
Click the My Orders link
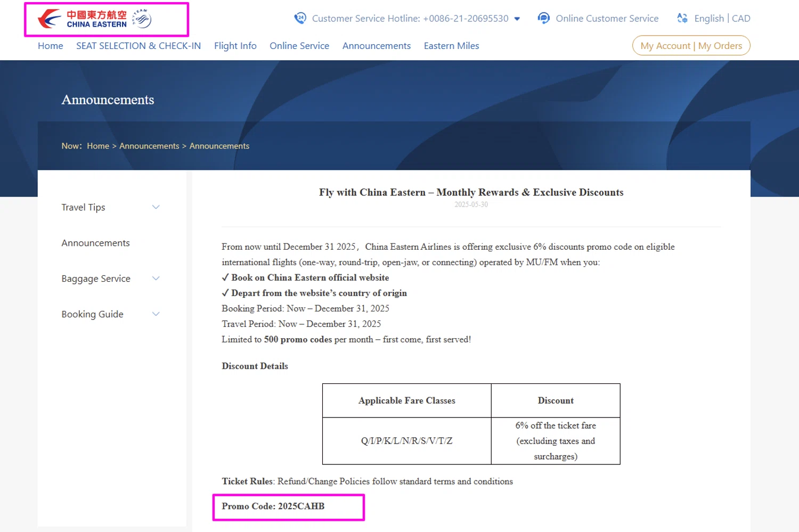tap(720, 46)
